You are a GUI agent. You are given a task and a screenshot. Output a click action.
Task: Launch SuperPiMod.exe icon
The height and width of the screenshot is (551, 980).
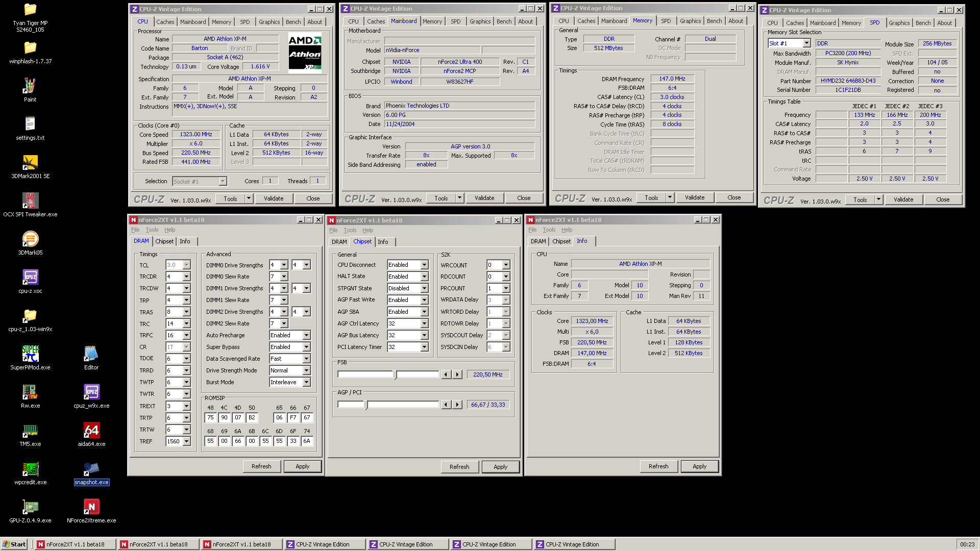[x=30, y=358]
